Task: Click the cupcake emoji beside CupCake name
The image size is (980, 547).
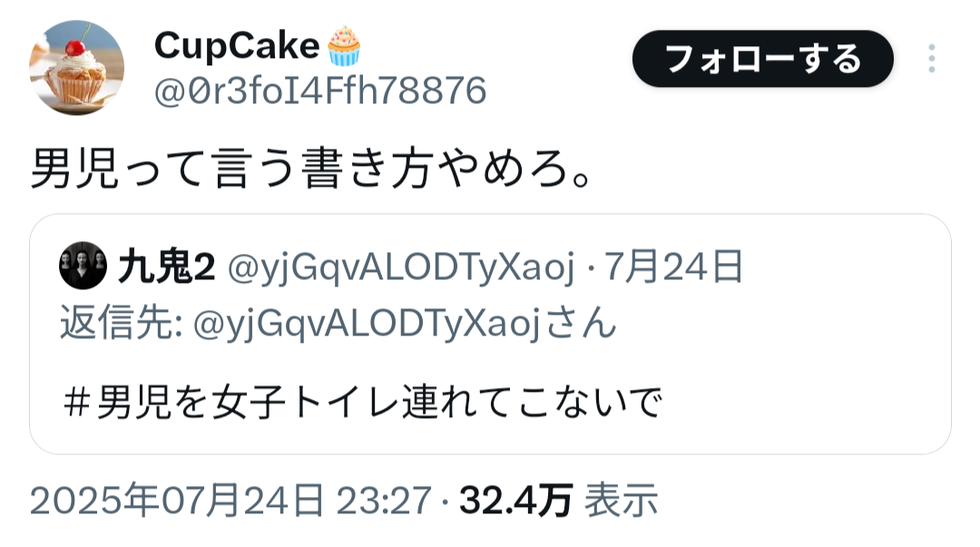Action: pyautogui.click(x=345, y=46)
